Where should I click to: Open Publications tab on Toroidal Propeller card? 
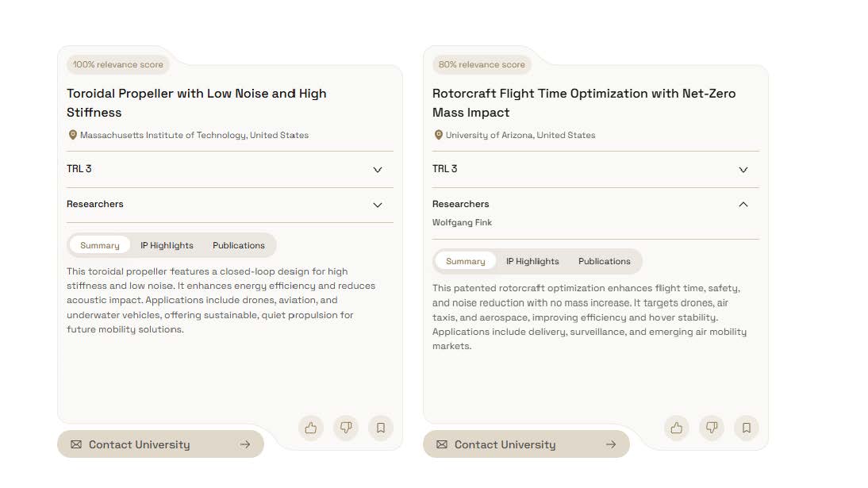239,245
